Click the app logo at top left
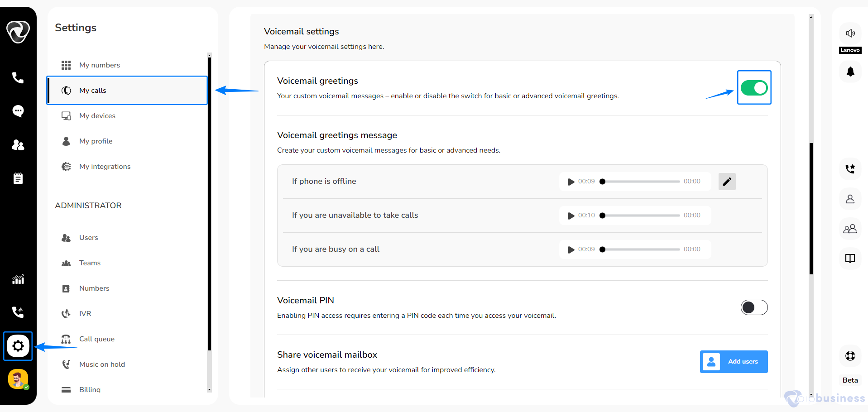The width and height of the screenshot is (868, 412). [x=18, y=32]
